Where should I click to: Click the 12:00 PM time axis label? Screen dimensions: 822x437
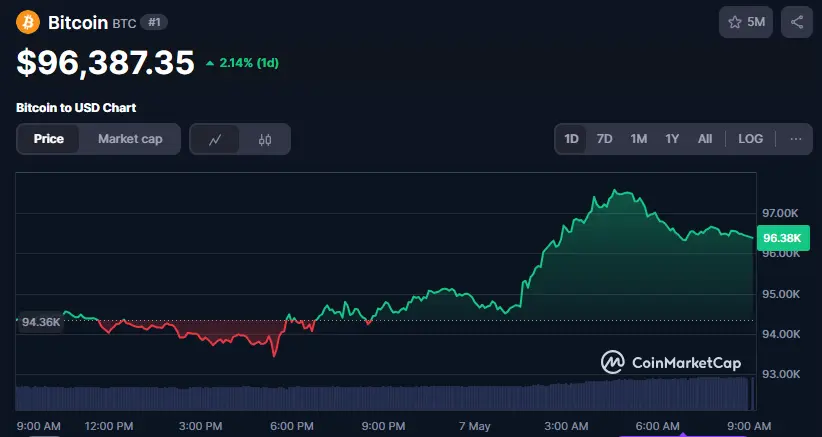click(109, 427)
